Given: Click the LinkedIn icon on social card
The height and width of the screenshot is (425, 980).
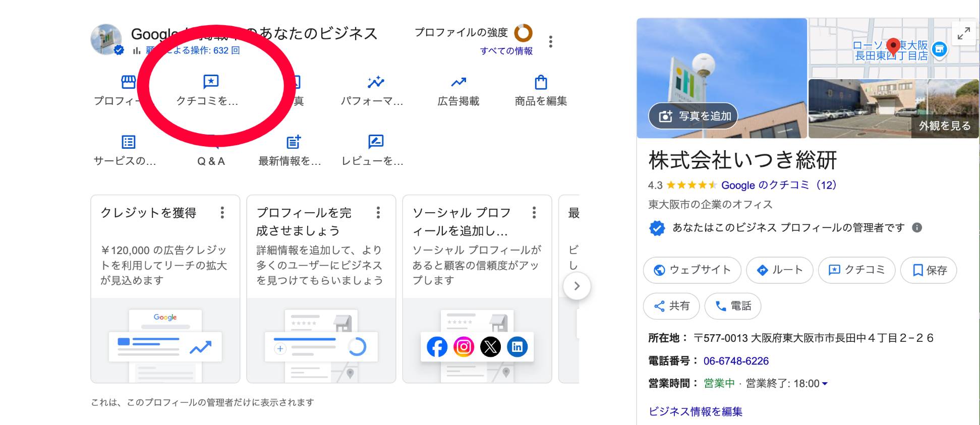Looking at the screenshot, I should tap(517, 347).
